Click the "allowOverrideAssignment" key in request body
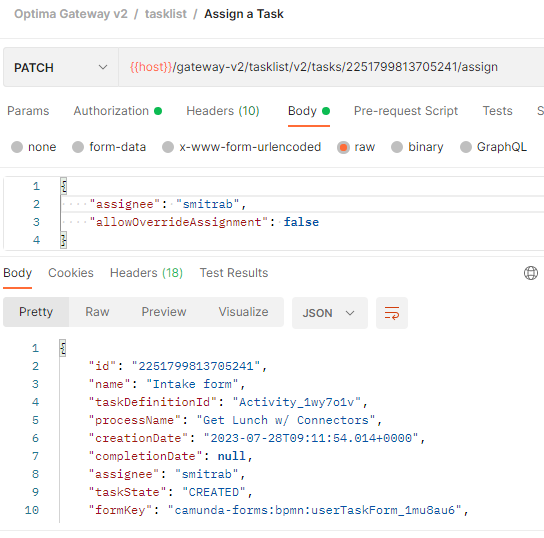The height and width of the screenshot is (538, 544). (x=178, y=222)
